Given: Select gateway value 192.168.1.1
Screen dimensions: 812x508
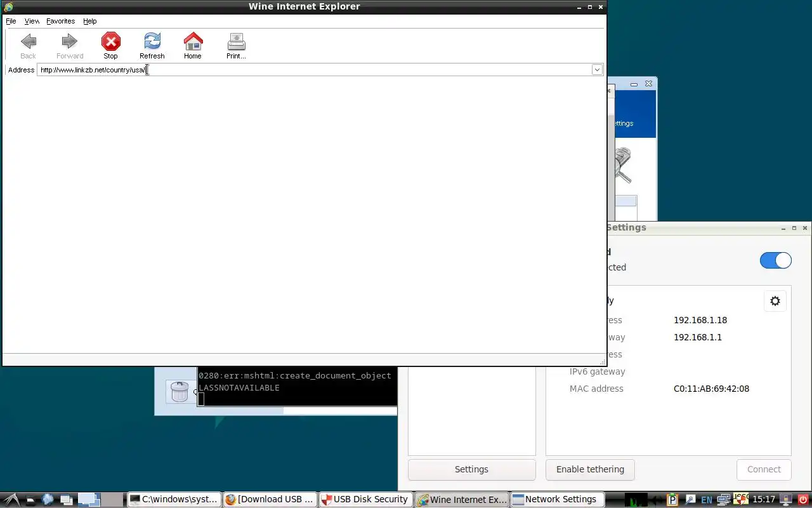Looking at the screenshot, I should 698,337.
